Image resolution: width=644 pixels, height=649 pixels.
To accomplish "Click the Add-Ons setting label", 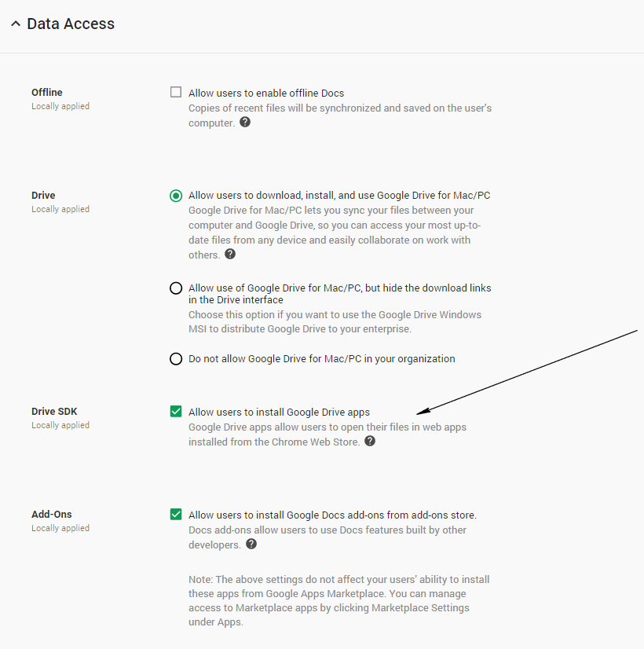I will [52, 514].
